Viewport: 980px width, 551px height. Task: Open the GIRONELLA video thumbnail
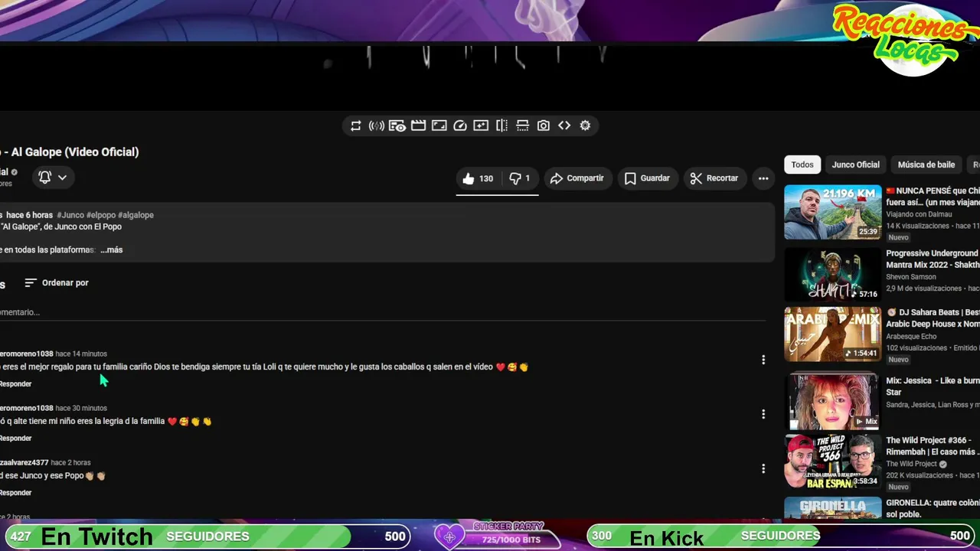[x=833, y=508]
